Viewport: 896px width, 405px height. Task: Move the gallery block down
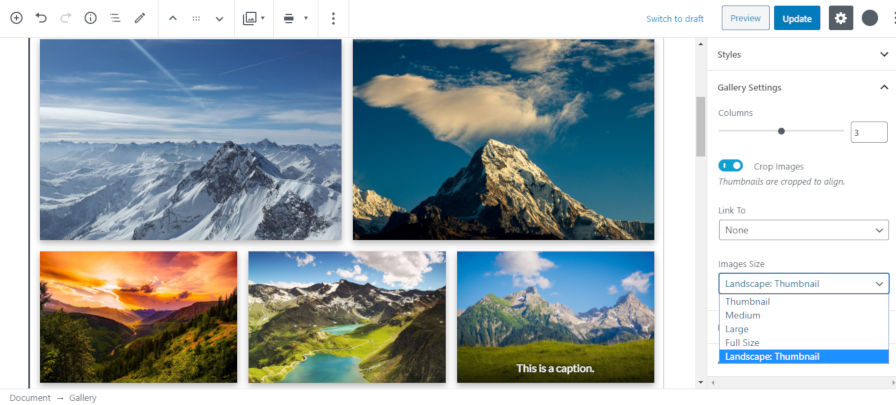click(x=219, y=18)
